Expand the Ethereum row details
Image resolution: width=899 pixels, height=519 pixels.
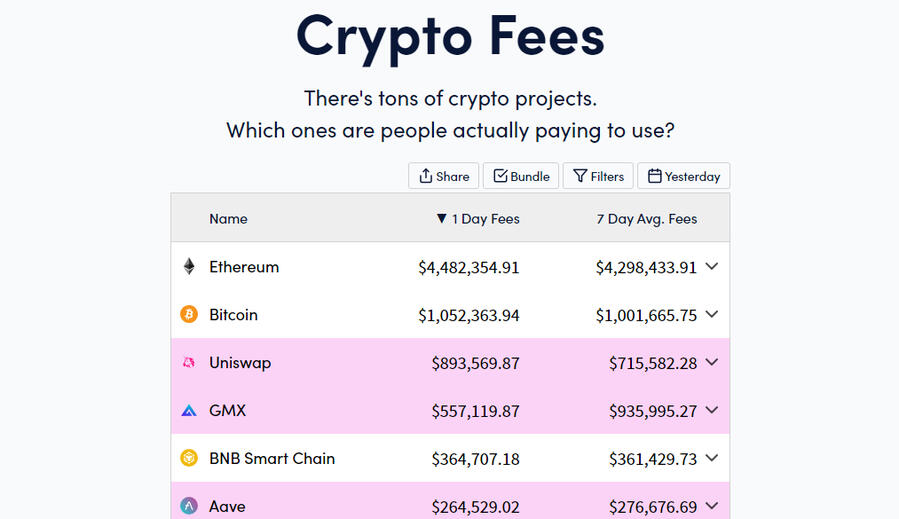pos(712,267)
